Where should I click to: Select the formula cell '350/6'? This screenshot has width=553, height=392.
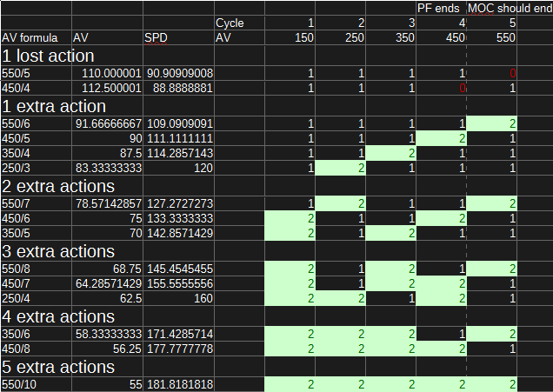[x=36, y=334]
